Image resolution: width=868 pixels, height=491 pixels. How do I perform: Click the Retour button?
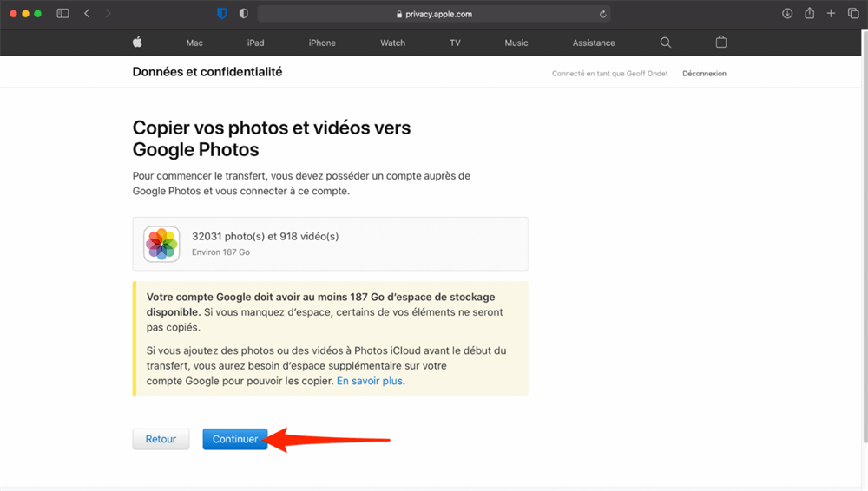161,439
